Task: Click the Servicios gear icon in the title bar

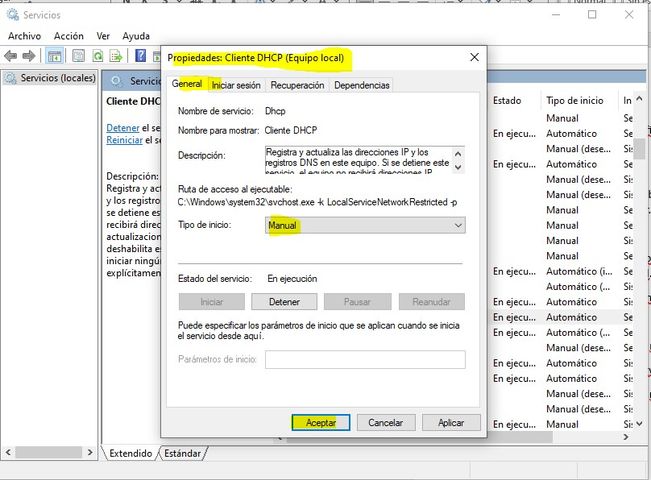Action: [x=13, y=15]
